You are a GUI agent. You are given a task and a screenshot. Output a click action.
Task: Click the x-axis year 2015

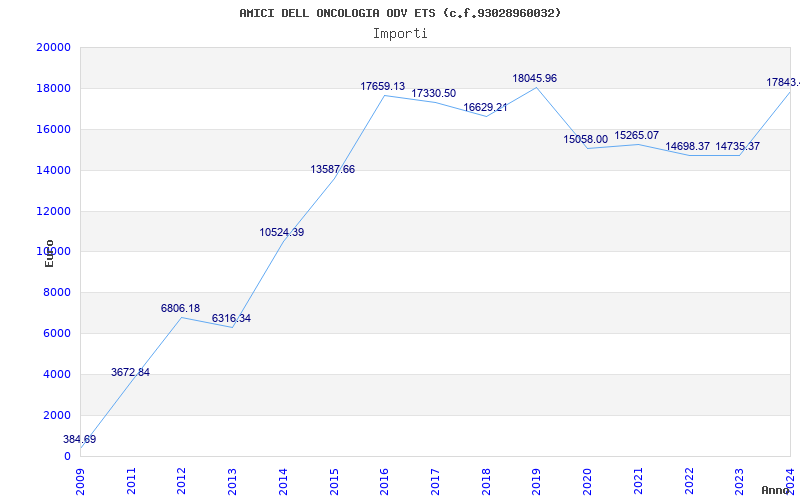(x=334, y=482)
